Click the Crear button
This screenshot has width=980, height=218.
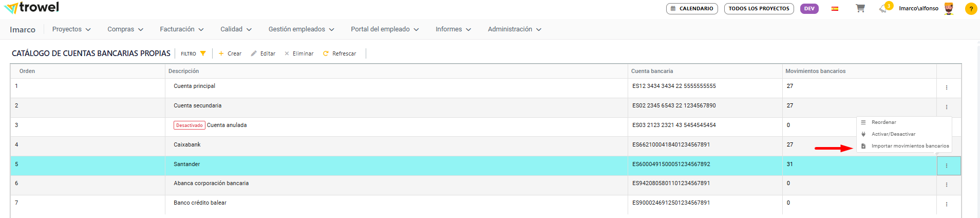[x=230, y=53]
